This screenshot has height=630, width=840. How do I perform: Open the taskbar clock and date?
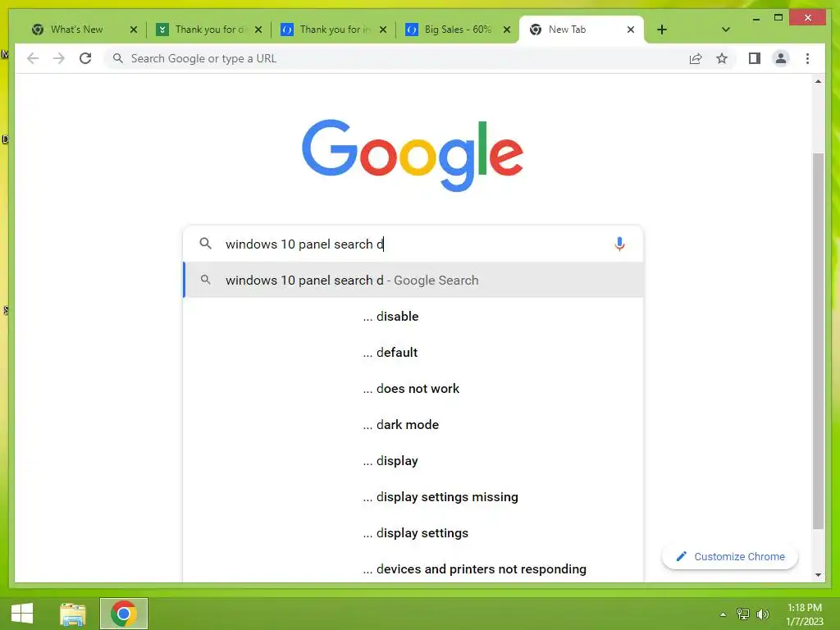(804, 614)
